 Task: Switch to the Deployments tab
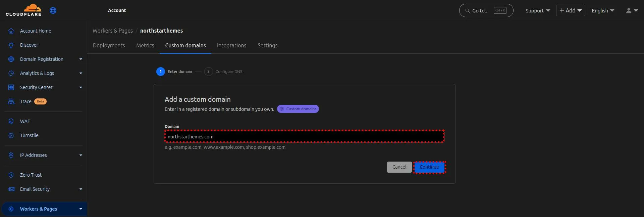(109, 45)
